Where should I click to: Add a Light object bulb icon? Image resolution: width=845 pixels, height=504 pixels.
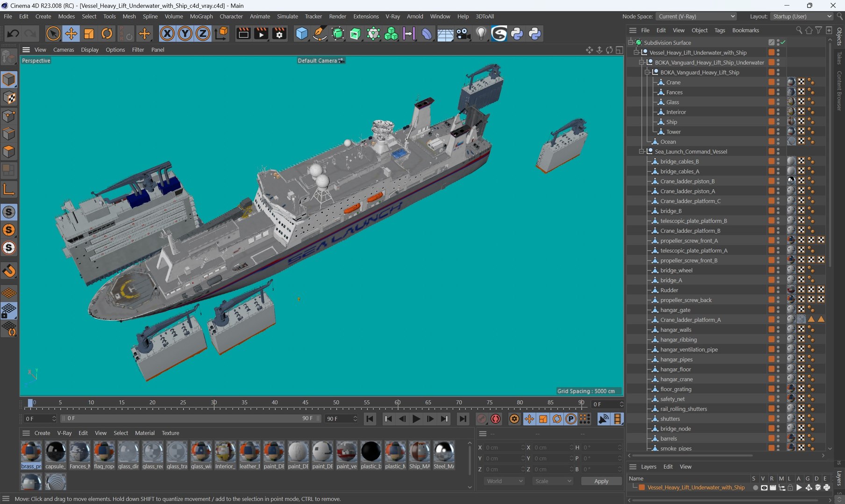point(481,34)
